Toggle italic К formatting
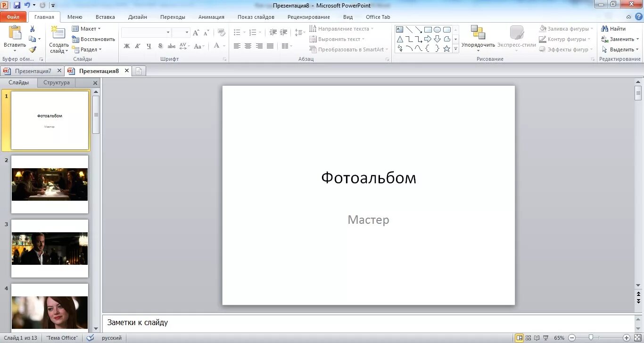The height and width of the screenshot is (343, 644). (x=138, y=46)
